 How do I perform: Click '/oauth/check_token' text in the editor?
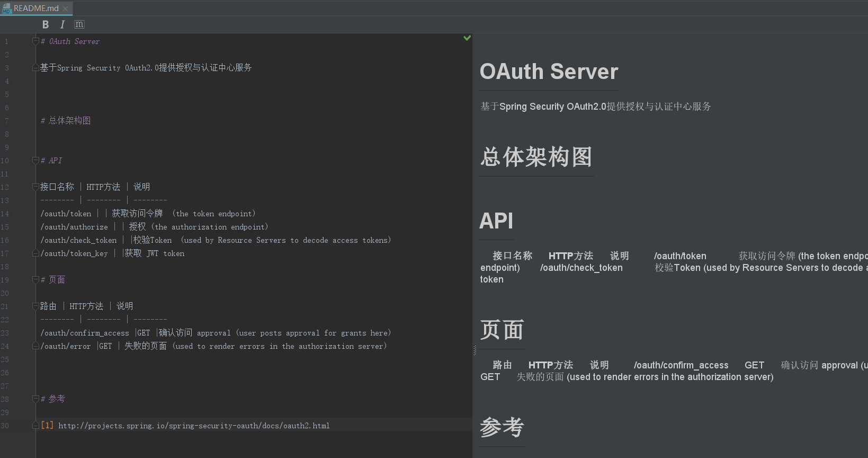pos(78,240)
